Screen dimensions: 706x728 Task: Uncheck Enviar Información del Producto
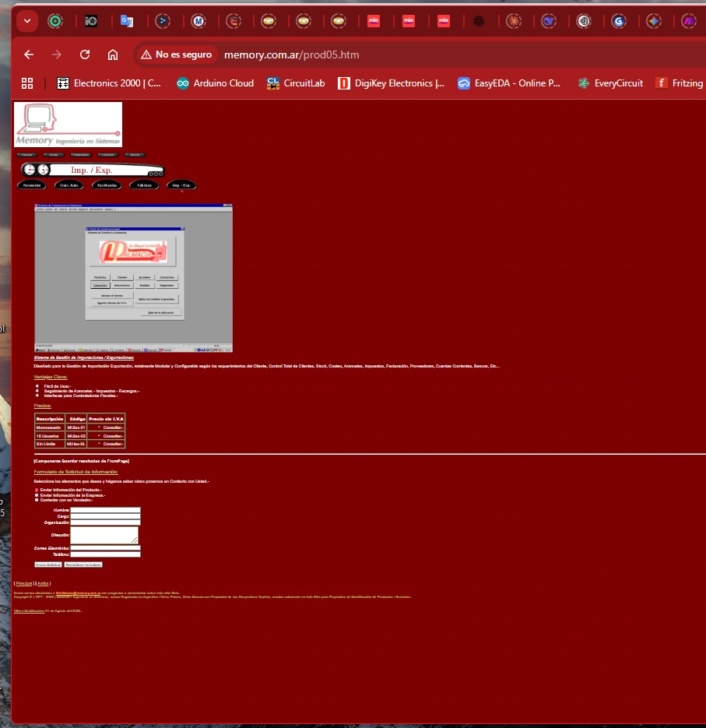[x=37, y=490]
